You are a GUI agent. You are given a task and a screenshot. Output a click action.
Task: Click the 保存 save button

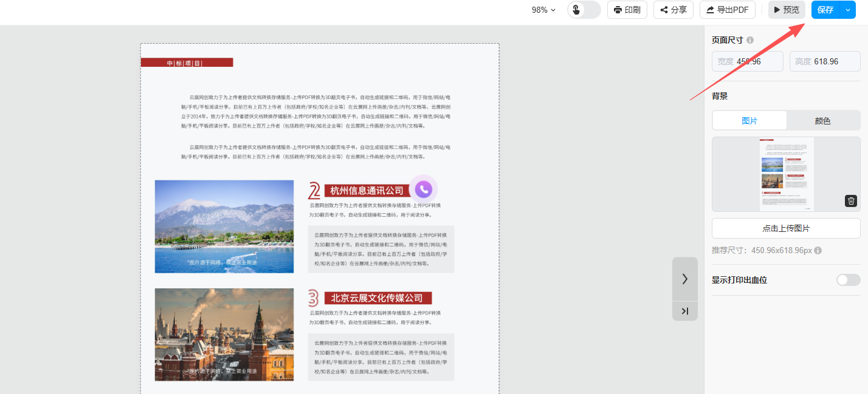(x=825, y=10)
